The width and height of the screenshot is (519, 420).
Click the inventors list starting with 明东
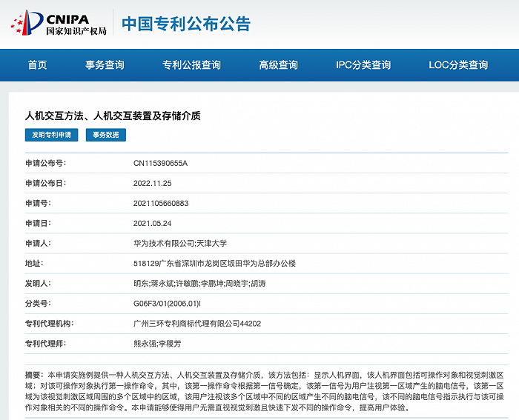[x=199, y=284]
